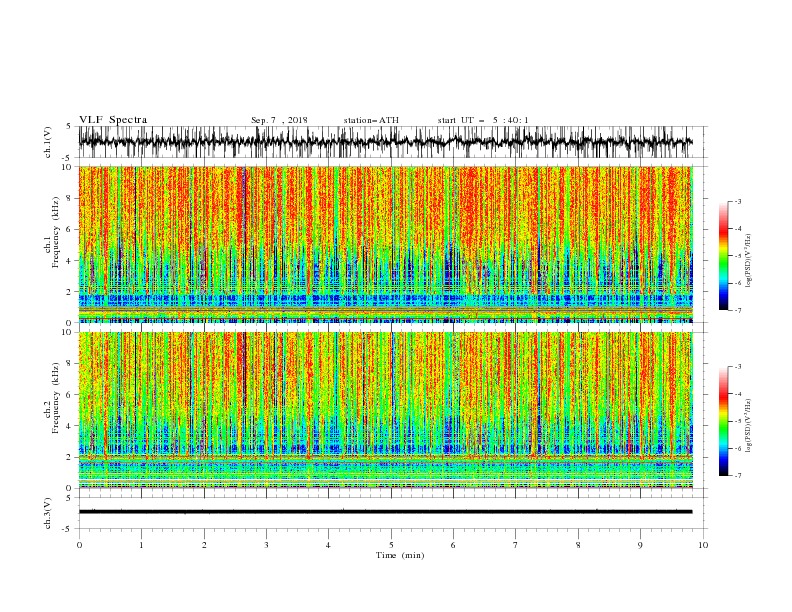Screen dimensions: 792x612
Task: Click time axis tick label 6
Action: [453, 545]
